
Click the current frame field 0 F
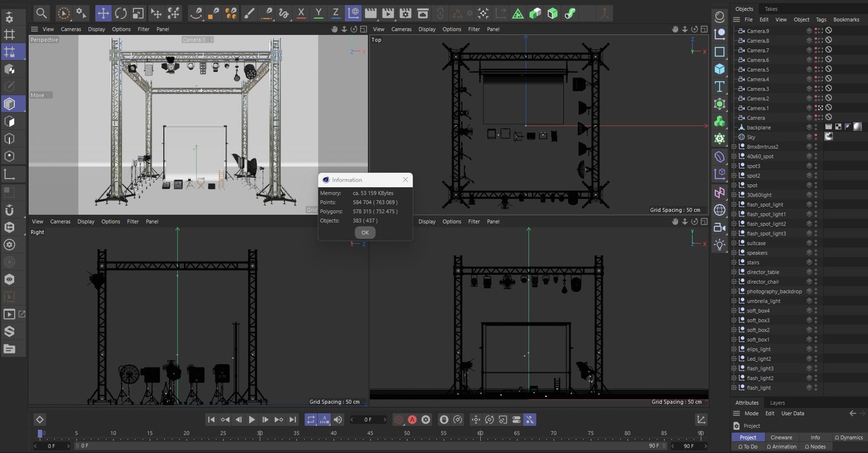click(x=368, y=420)
